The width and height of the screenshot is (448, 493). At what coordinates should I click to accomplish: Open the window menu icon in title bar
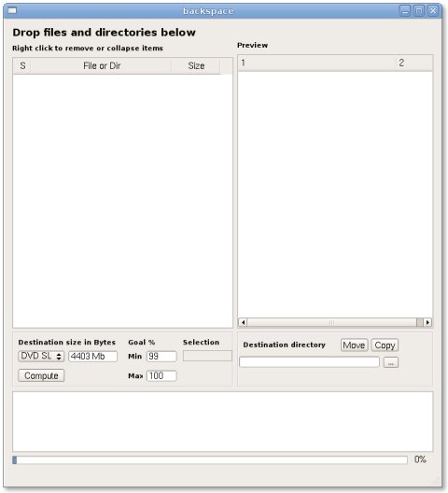click(x=12, y=10)
